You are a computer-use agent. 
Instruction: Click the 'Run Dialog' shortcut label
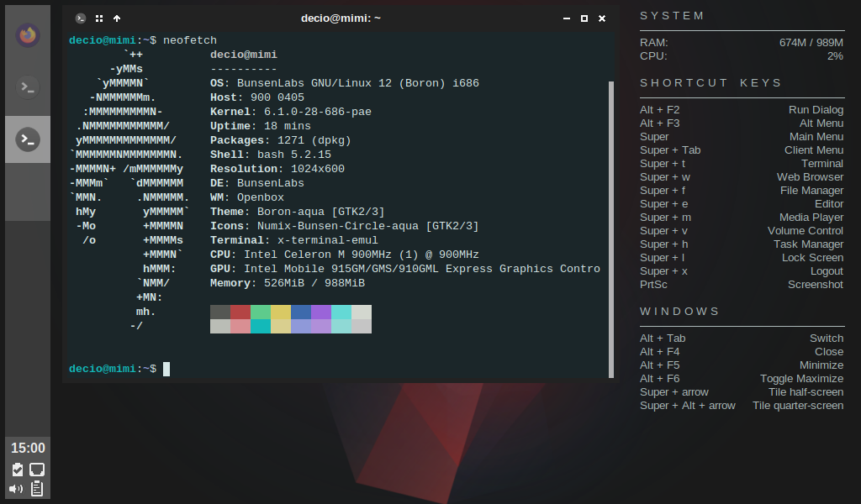(816, 110)
